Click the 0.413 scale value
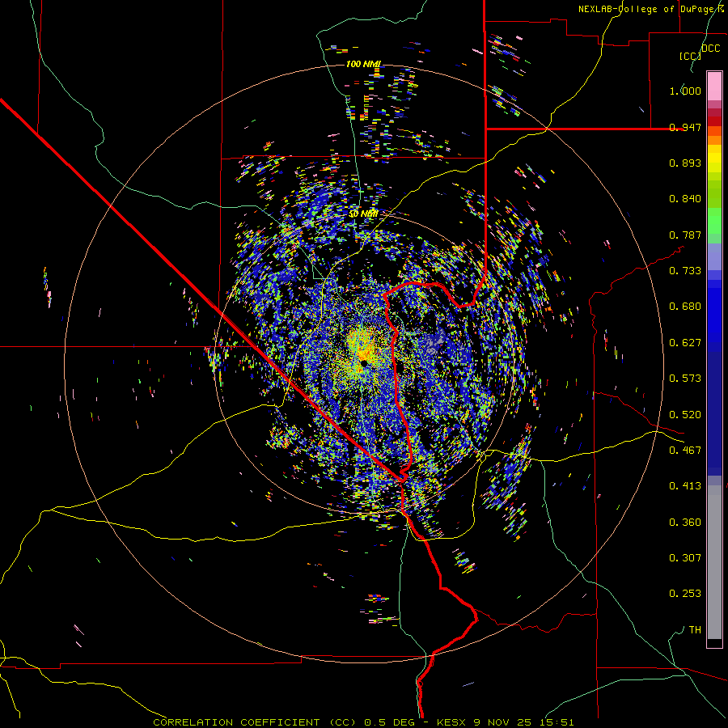Screen dimensions: 728x728 tap(685, 486)
